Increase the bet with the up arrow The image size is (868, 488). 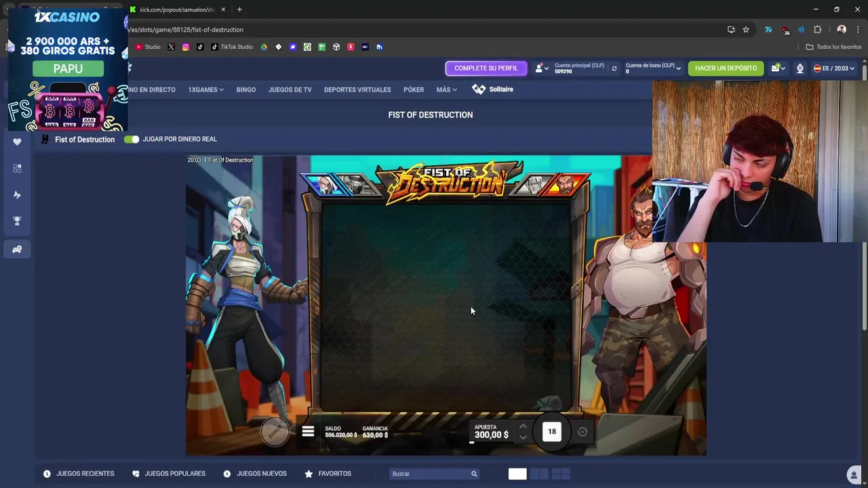523,426
